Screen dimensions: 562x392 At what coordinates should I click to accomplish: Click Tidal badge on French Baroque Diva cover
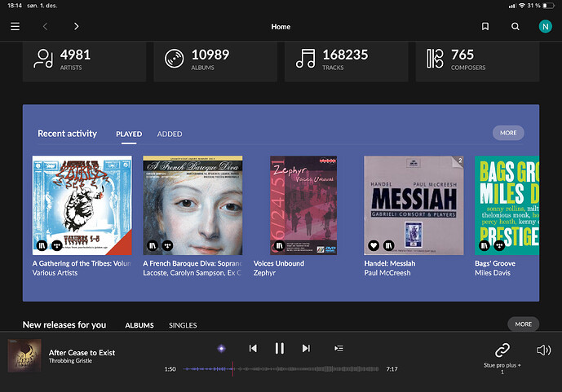(x=168, y=245)
